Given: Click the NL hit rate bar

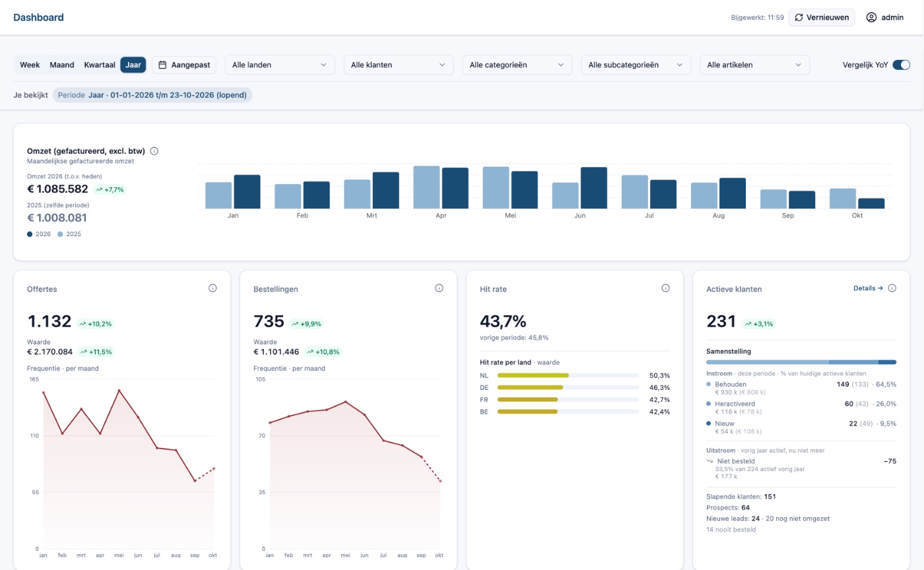Looking at the screenshot, I should [x=568, y=375].
